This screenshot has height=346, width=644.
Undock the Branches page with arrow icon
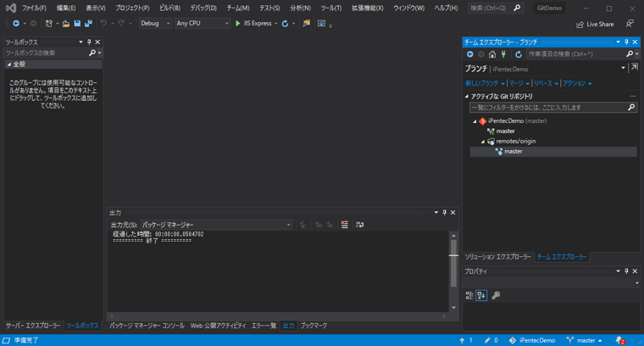635,67
